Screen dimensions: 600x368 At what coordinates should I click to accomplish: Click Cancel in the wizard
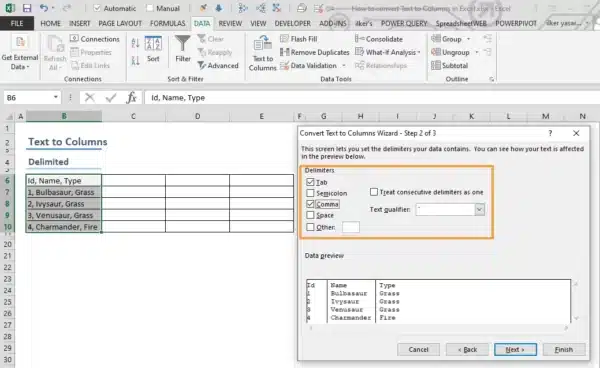point(418,349)
